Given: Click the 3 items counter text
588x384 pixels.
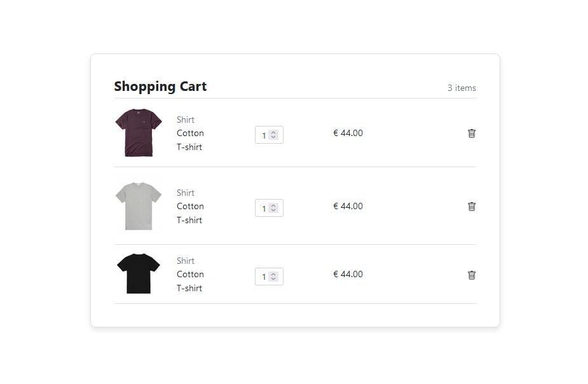Looking at the screenshot, I should coord(462,88).
